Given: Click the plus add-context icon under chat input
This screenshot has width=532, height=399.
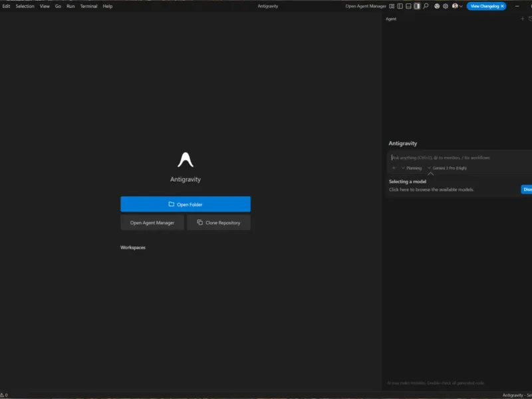Looking at the screenshot, I should point(394,168).
